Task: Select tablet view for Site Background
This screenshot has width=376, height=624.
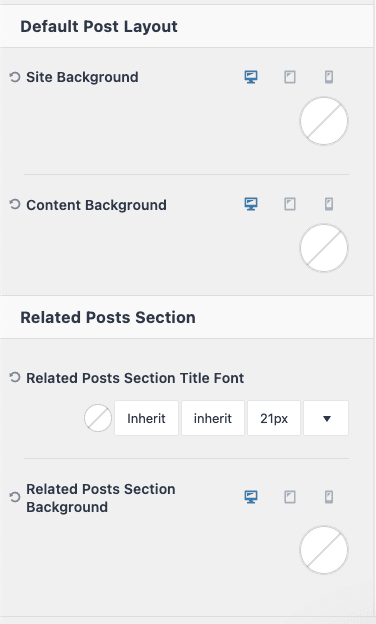Action: coord(290,77)
